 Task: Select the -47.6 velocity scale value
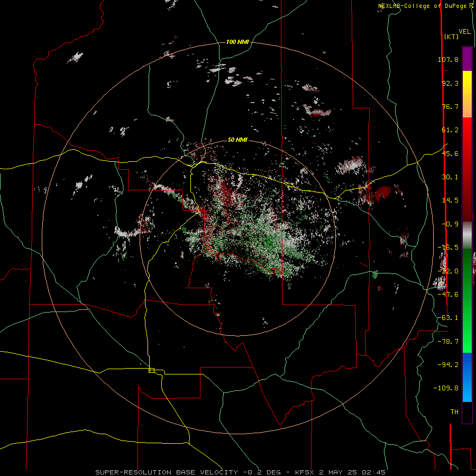(x=448, y=295)
